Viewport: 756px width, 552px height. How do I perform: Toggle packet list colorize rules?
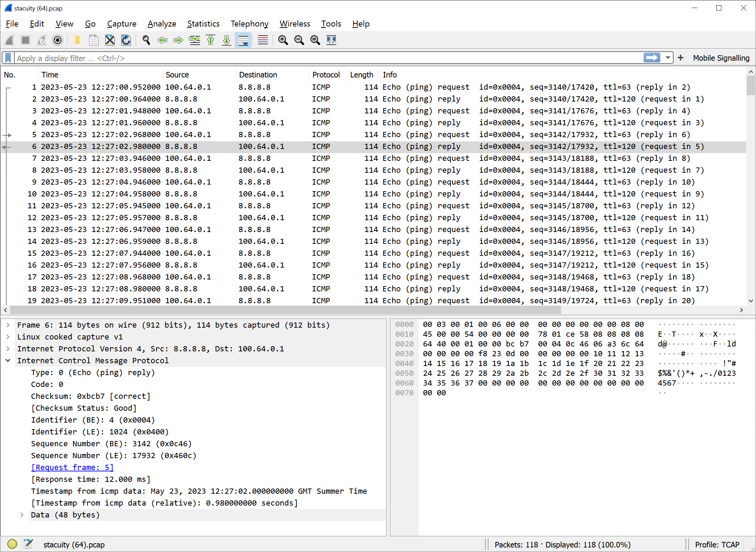(263, 40)
